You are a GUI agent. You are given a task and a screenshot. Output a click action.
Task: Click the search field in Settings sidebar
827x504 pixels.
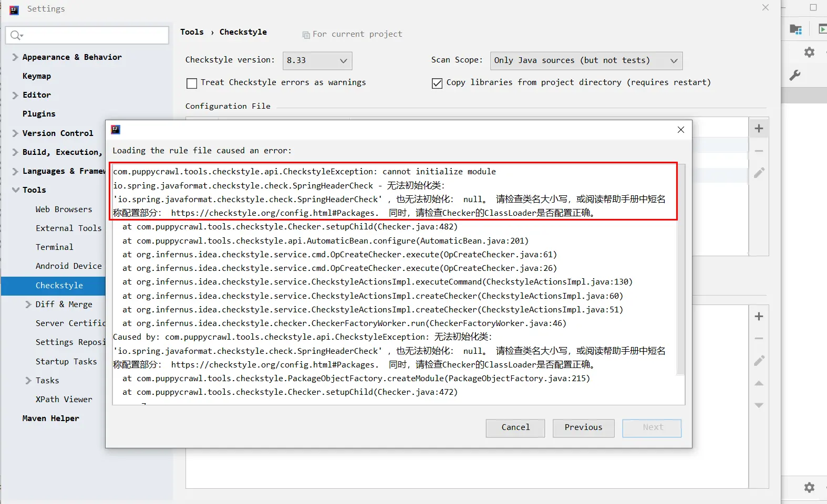[x=87, y=35]
